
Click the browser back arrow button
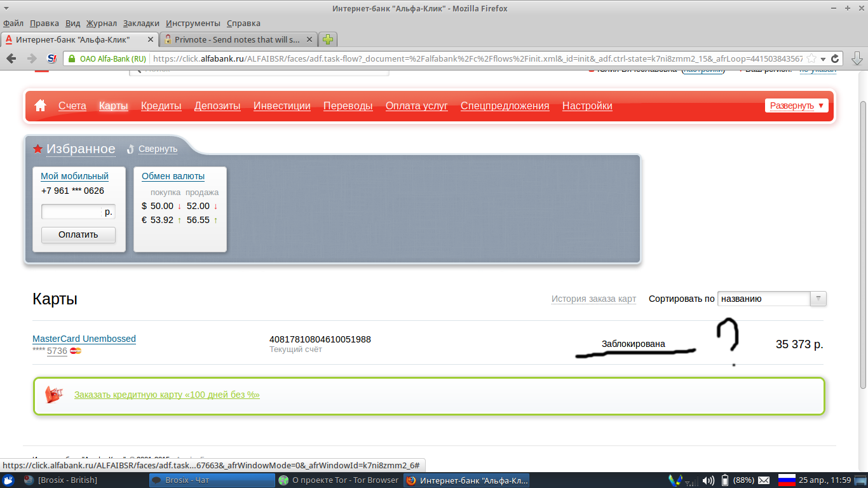[11, 58]
